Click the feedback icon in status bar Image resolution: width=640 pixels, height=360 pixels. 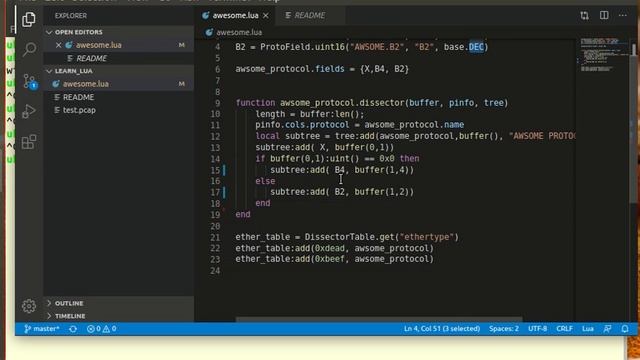pos(607,329)
